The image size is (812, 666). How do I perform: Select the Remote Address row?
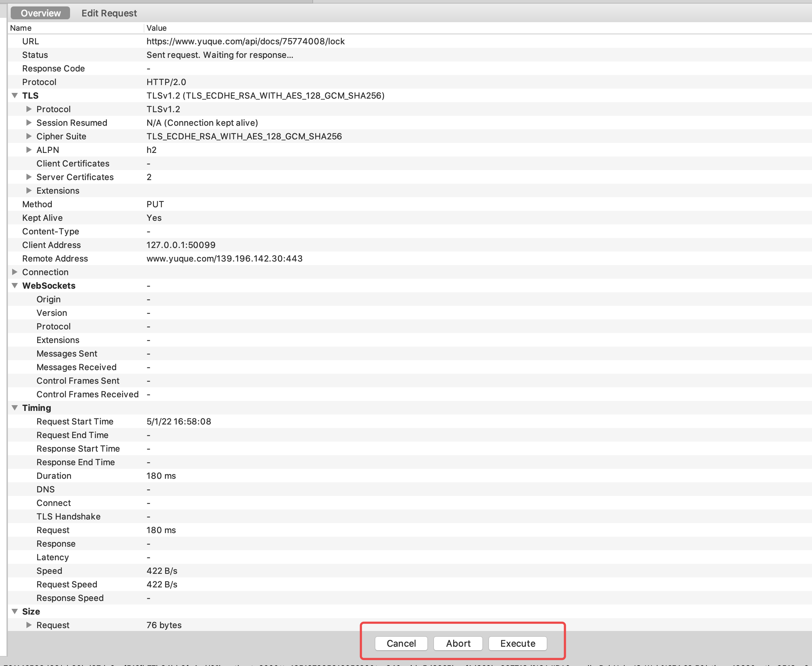click(x=55, y=259)
